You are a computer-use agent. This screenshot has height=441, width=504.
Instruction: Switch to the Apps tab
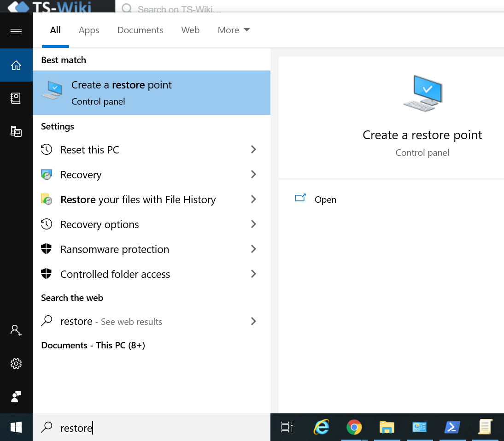(89, 30)
